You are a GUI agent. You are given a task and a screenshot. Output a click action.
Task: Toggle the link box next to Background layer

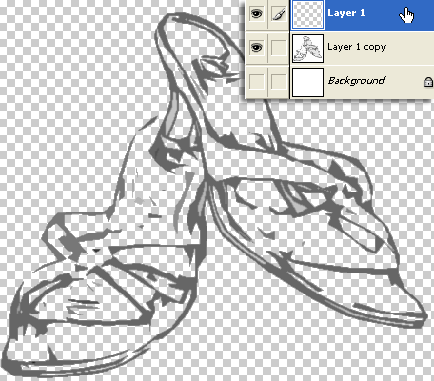point(279,81)
